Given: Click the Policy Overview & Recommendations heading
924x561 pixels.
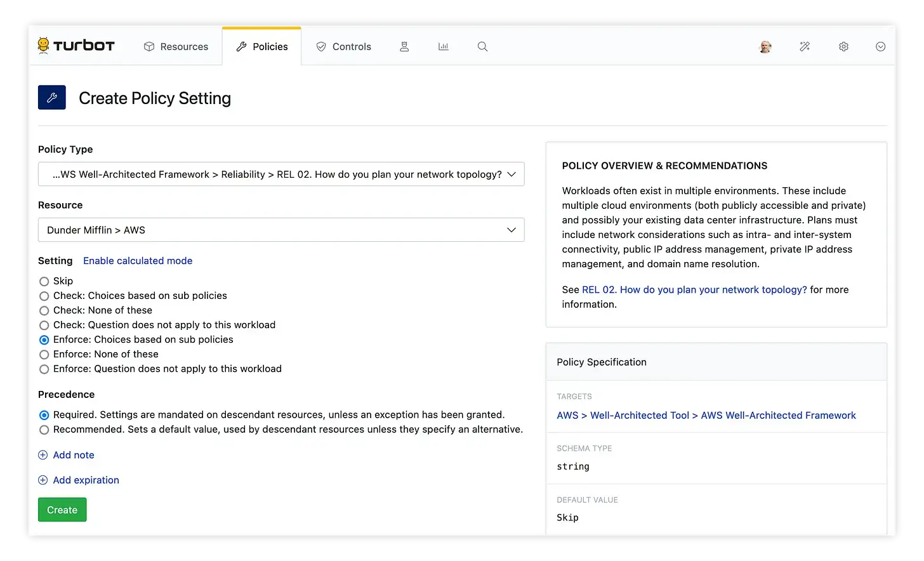Looking at the screenshot, I should 664,166.
